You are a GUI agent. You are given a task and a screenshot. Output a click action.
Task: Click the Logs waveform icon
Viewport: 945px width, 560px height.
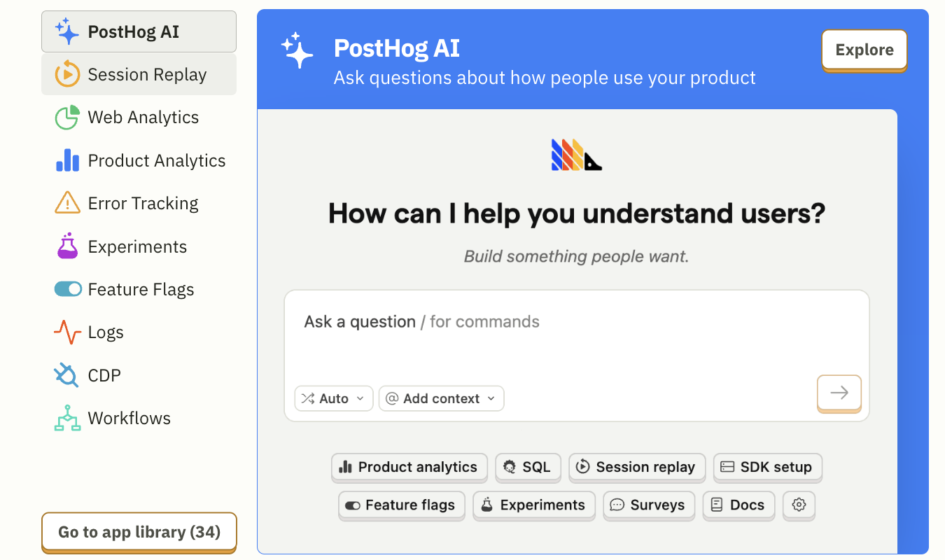pos(66,332)
